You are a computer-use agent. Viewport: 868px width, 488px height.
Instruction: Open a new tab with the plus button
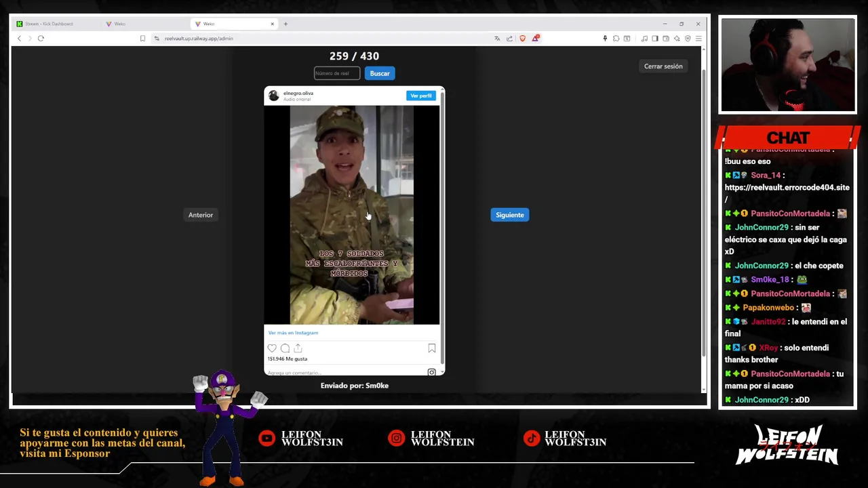click(x=285, y=24)
